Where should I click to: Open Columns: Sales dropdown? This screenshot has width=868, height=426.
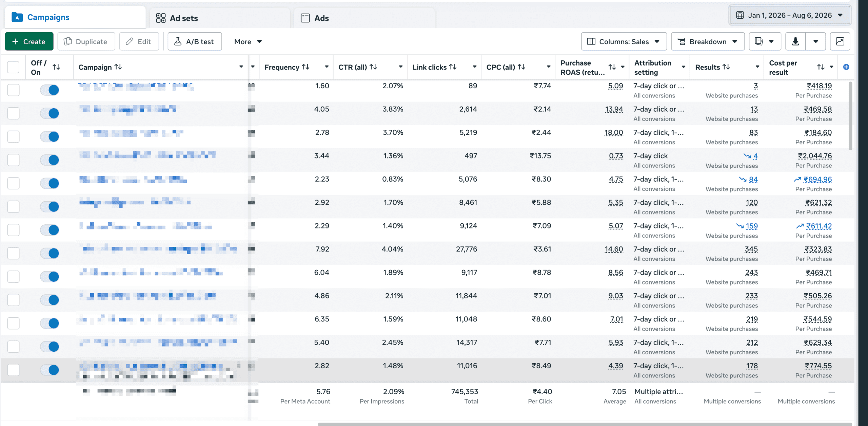coord(624,41)
